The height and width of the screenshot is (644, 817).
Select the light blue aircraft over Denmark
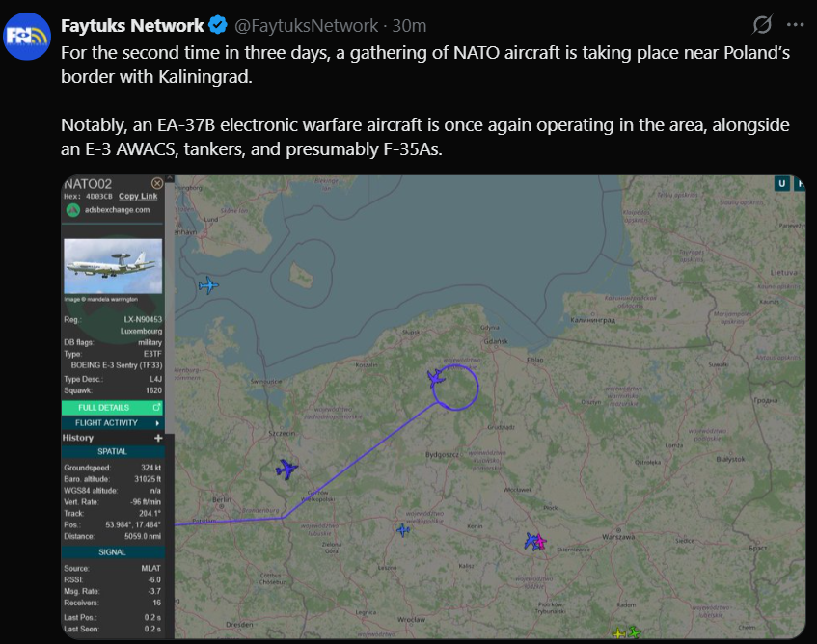click(208, 285)
